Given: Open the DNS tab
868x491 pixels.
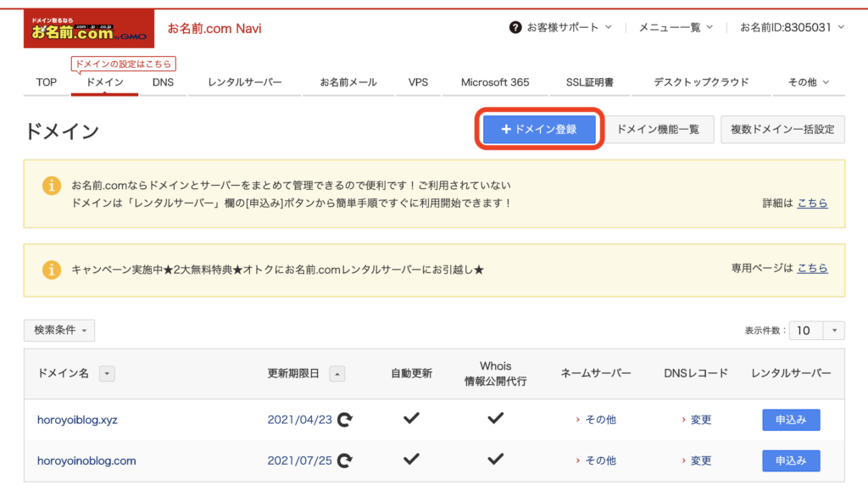Looking at the screenshot, I should [163, 82].
